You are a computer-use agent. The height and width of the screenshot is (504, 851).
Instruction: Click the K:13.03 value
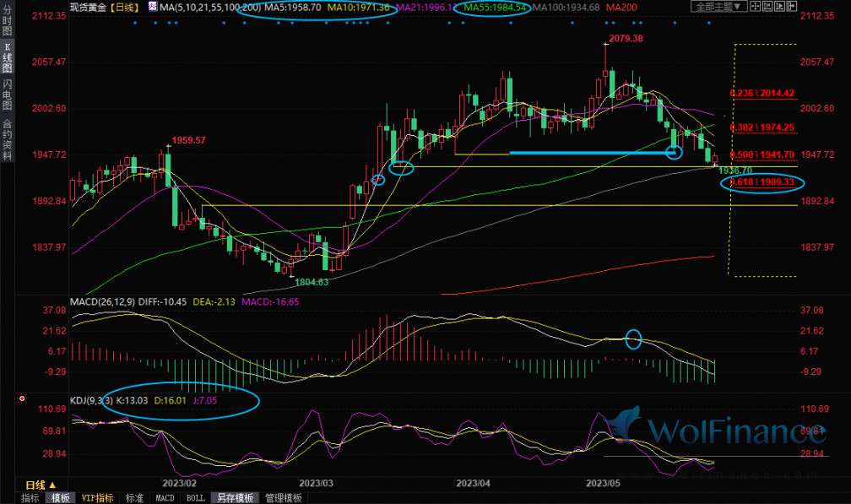(x=132, y=400)
